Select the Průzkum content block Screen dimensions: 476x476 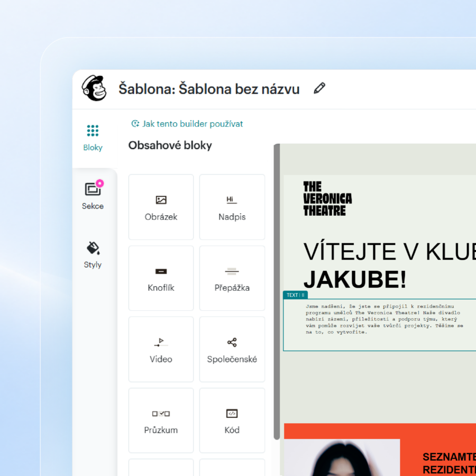[161, 420]
